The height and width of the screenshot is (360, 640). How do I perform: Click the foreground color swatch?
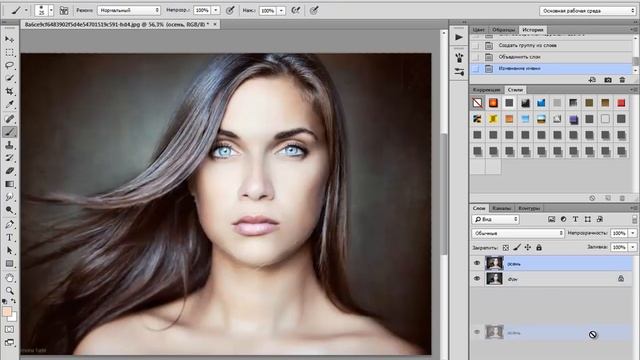7,311
